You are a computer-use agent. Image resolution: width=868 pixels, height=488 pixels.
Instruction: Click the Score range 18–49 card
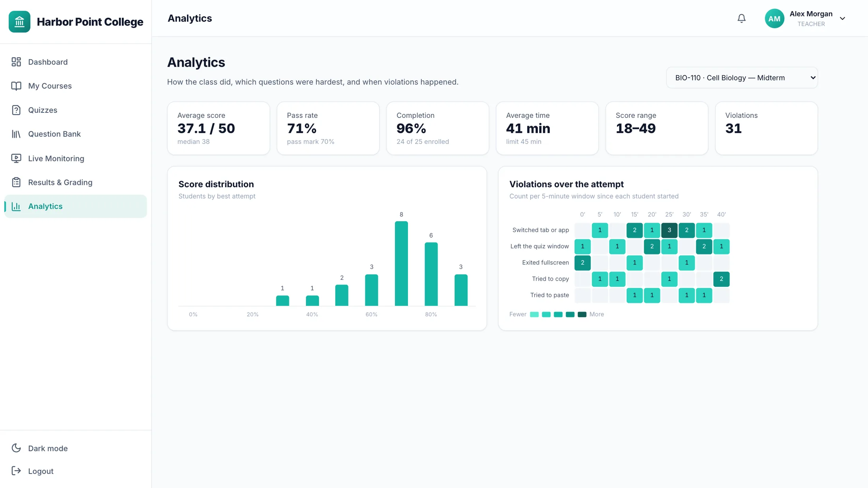[x=657, y=128]
